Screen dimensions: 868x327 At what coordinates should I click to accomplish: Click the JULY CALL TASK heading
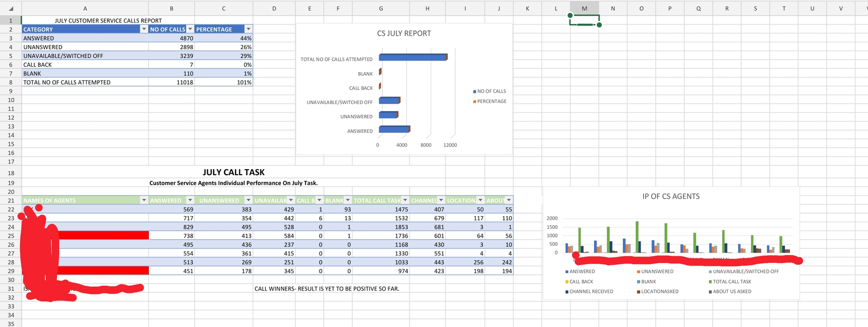click(x=234, y=172)
